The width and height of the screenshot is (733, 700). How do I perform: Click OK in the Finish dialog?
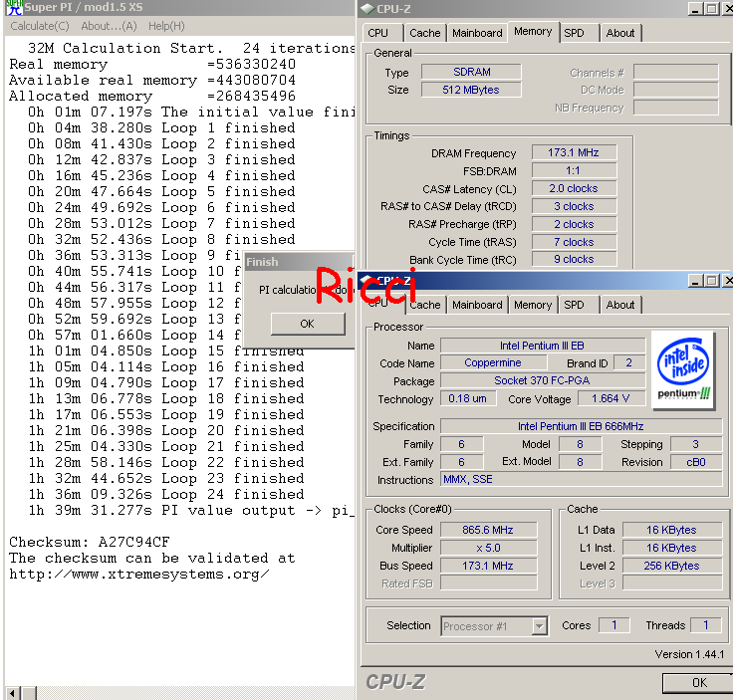click(x=308, y=324)
